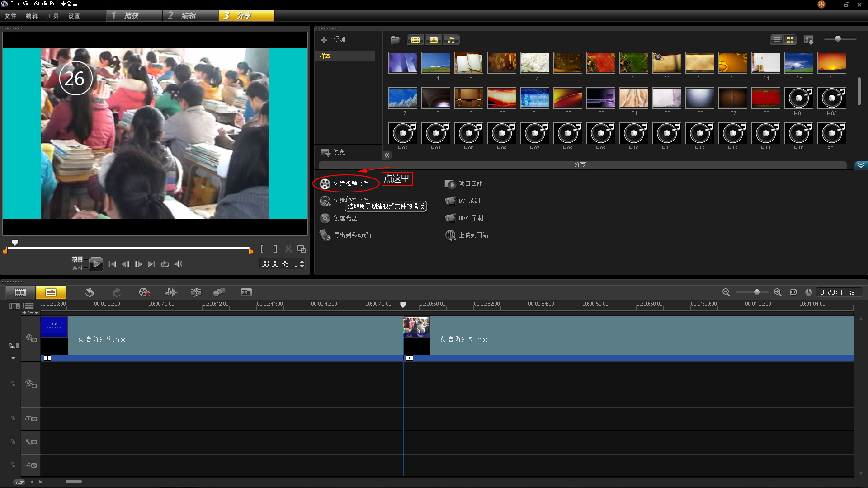Open the Auto Music tool icon
This screenshot has width=868, height=488.
pos(195,292)
